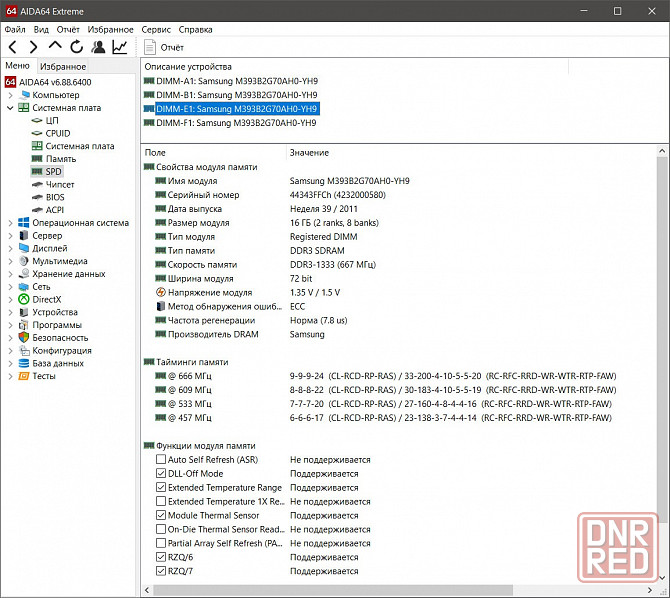Image resolution: width=670 pixels, height=598 pixels.
Task: Click the Тесты benchmark icon
Action: [24, 376]
